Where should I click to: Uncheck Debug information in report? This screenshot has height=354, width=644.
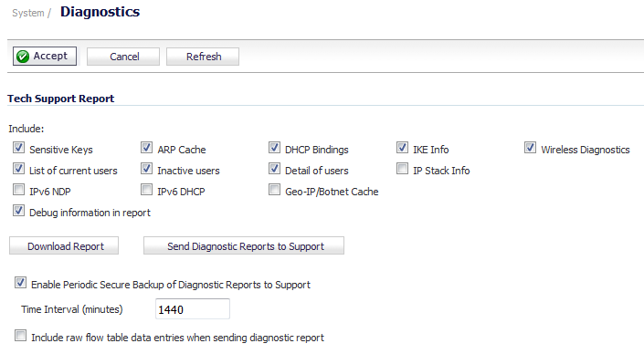tap(18, 211)
